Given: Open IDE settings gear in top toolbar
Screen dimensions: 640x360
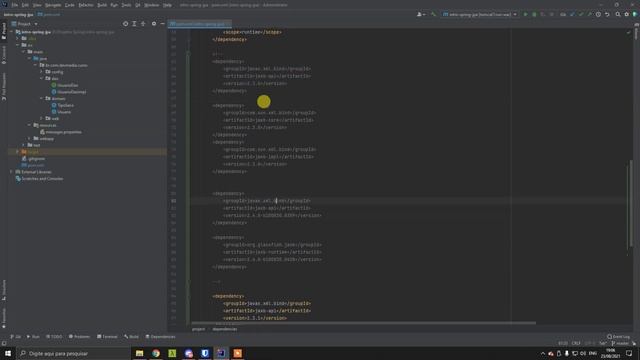Looking at the screenshot, I should pos(627,14).
